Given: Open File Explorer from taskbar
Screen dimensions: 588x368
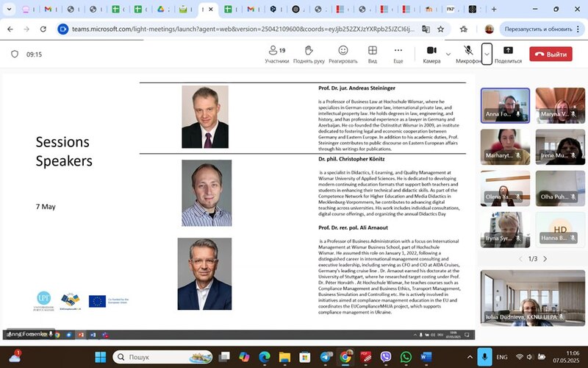Looking at the screenshot, I should [284, 357].
